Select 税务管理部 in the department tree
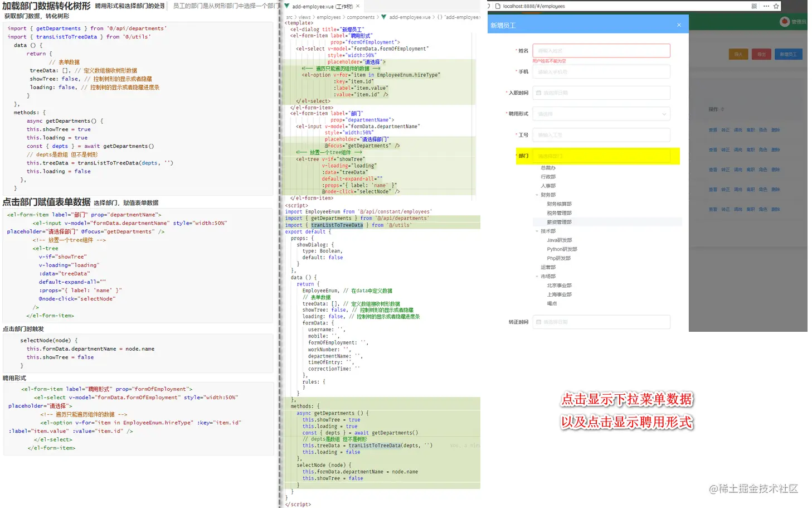Viewport: 812px width, 508px height. 559,213
